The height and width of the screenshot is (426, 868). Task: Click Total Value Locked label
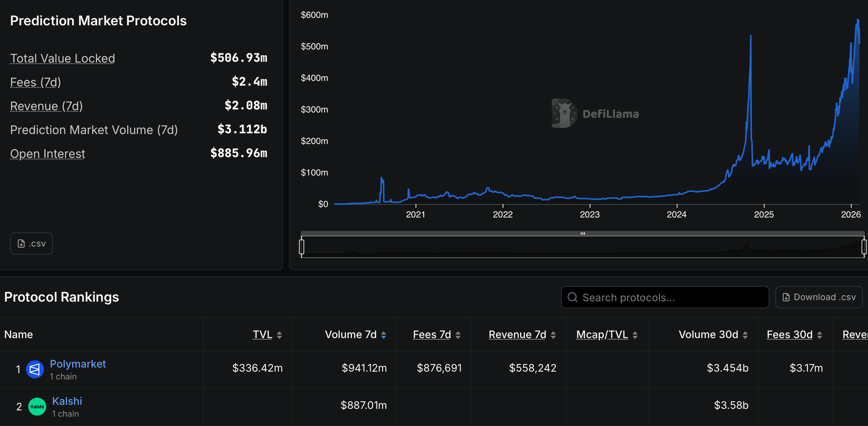[x=63, y=58]
